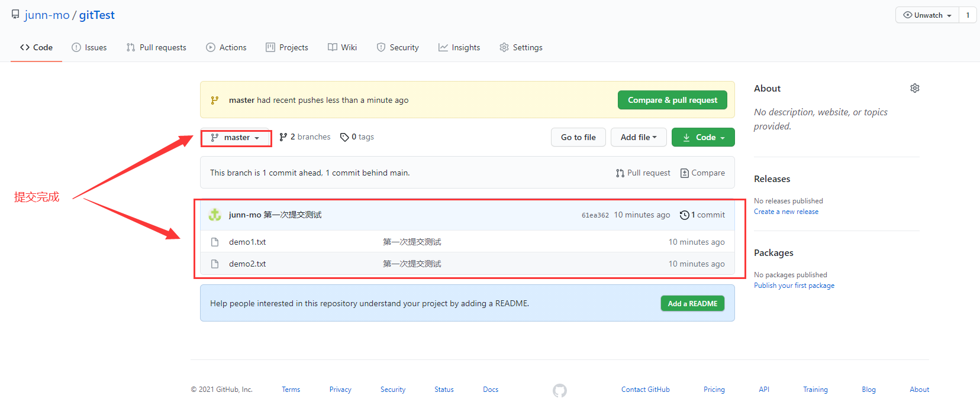
Task: Click the GitHub logo in the footer
Action: tap(560, 391)
